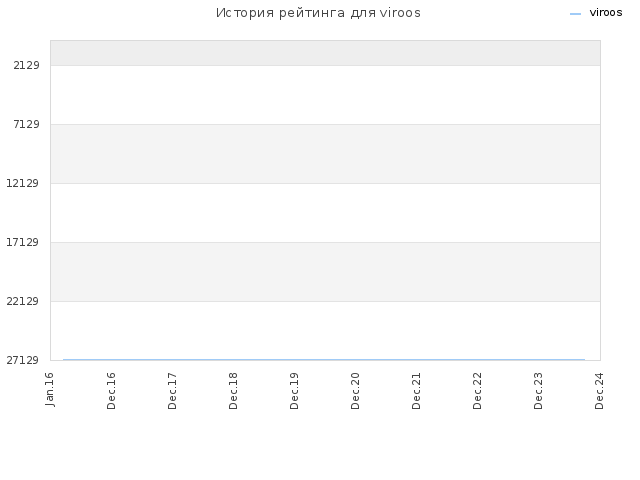Viewport: 640px width, 480px height.
Task: Click the Dec.21 x-axis label
Action: coord(416,391)
